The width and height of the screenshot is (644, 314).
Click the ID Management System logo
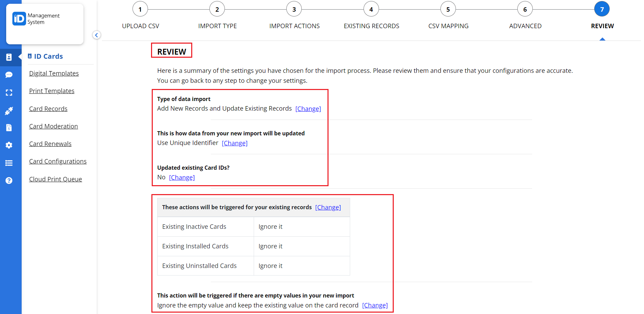tap(36, 19)
